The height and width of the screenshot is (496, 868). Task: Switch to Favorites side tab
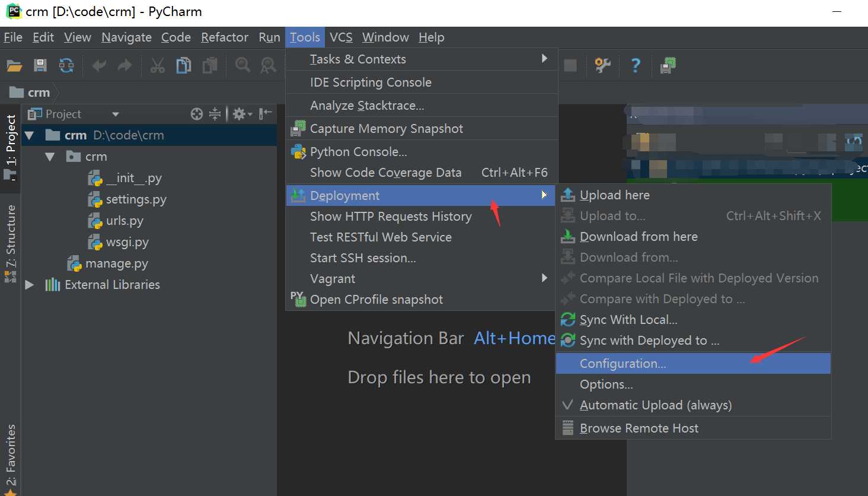tap(11, 459)
